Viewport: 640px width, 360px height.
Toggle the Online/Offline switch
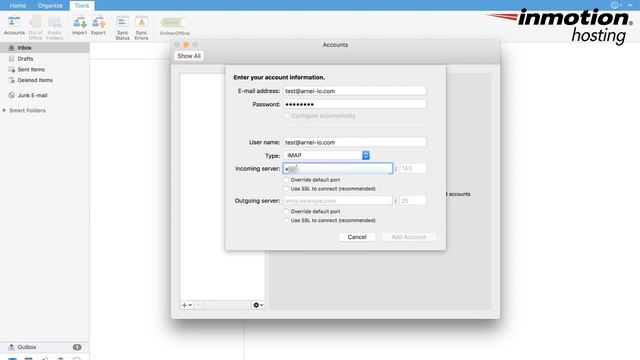point(174,22)
